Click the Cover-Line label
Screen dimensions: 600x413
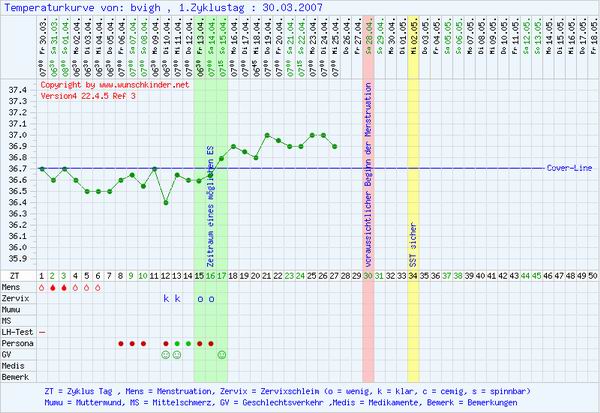click(x=566, y=169)
